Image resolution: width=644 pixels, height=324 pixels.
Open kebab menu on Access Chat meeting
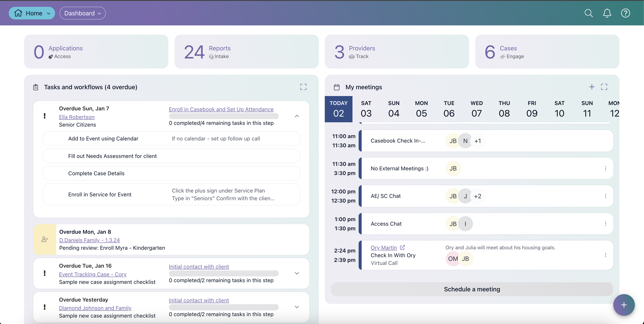click(x=605, y=224)
